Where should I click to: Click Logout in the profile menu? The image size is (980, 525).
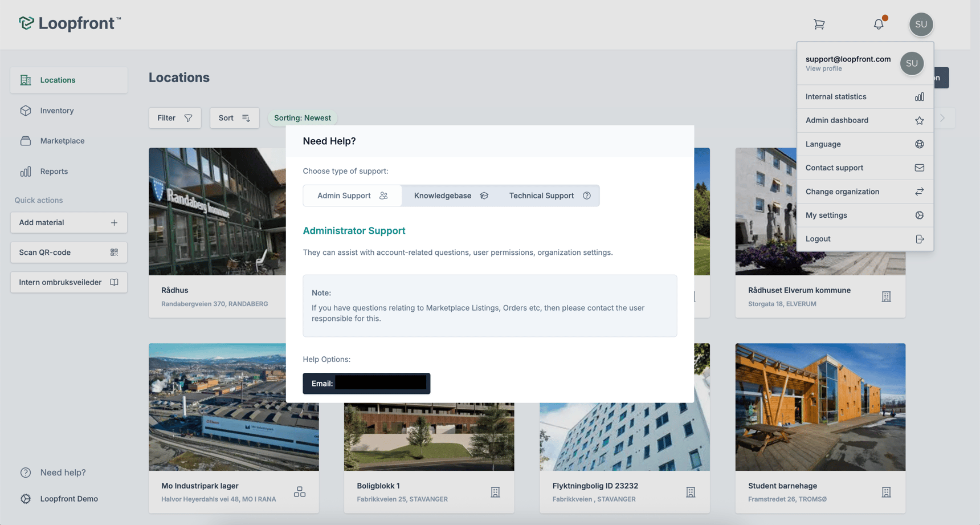click(864, 239)
